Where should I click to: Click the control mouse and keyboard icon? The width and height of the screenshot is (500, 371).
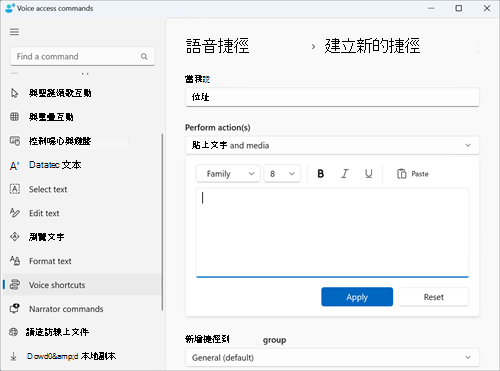point(15,141)
